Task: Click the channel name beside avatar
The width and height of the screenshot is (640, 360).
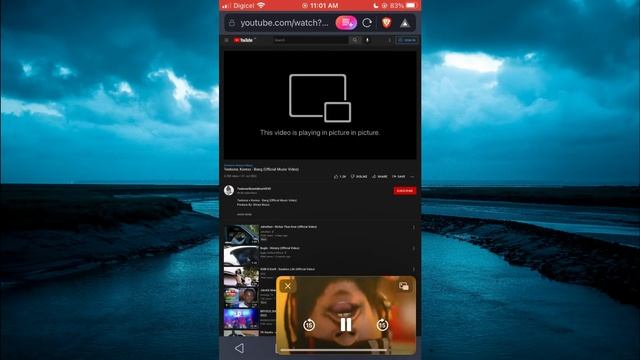Action: tap(254, 189)
